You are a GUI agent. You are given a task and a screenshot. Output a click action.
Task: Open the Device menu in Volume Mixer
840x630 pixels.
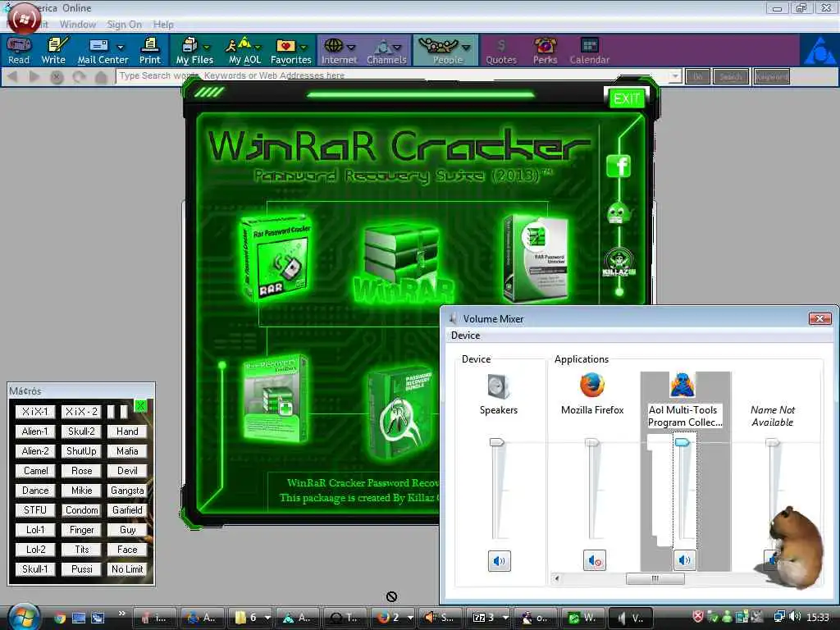tap(466, 336)
